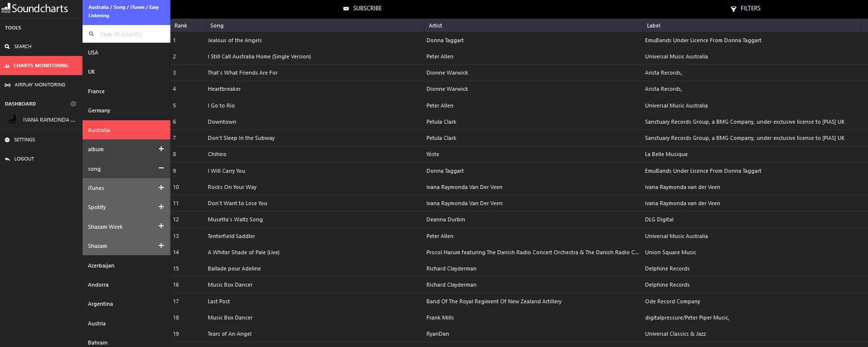Click artist 'Yöste'
868x347 pixels.
pyautogui.click(x=433, y=154)
